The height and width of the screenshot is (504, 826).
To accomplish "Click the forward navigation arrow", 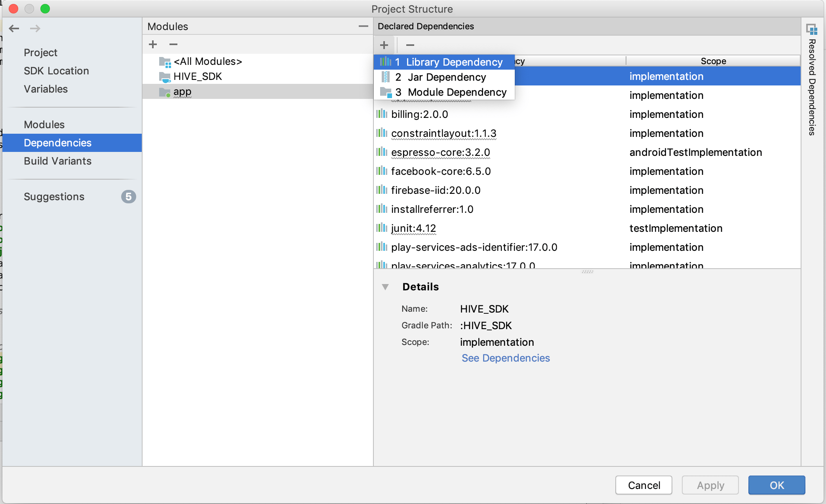I will click(x=35, y=28).
